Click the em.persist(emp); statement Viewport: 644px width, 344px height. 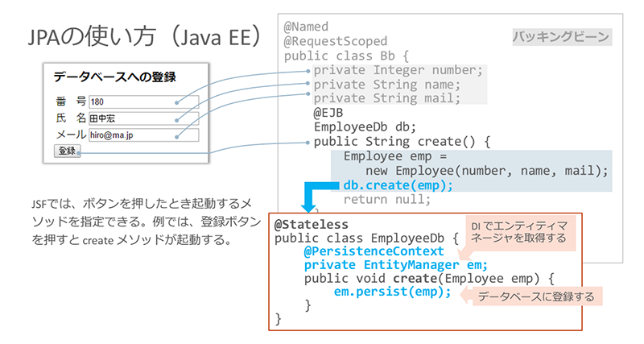pos(393,292)
